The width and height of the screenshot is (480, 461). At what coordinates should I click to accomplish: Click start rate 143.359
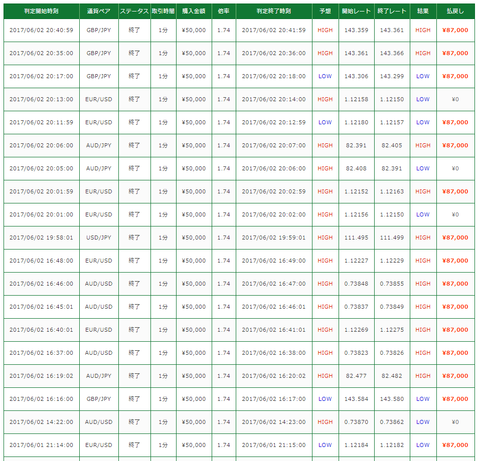point(356,30)
